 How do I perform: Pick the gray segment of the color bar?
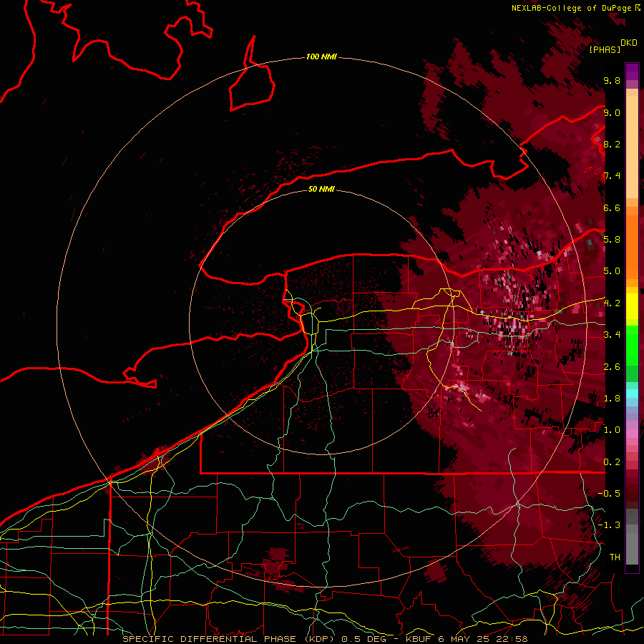click(x=632, y=536)
